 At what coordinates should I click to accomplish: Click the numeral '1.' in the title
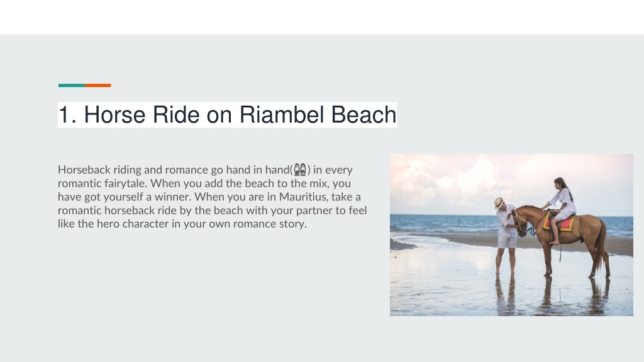pos(68,114)
